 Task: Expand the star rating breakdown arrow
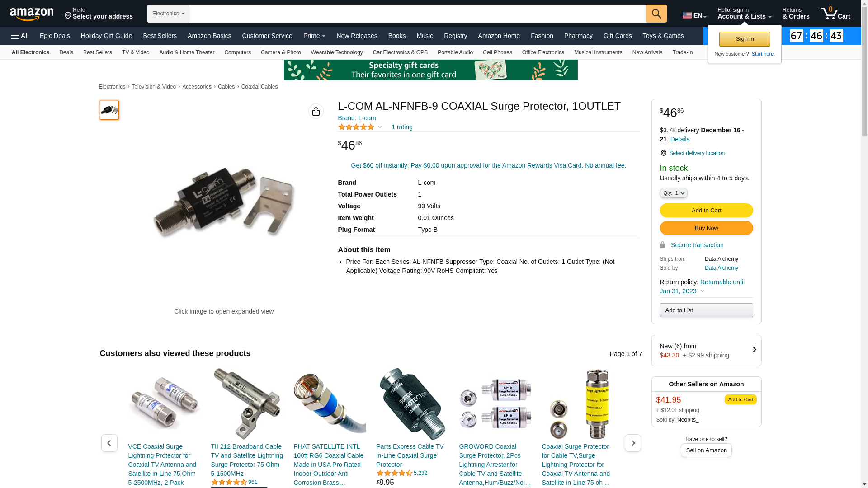[380, 127]
